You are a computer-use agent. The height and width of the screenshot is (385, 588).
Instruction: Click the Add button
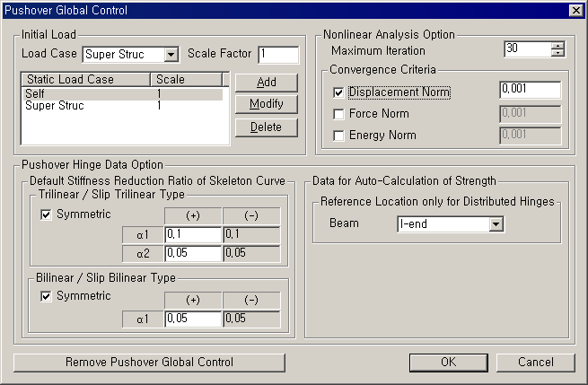pyautogui.click(x=266, y=83)
